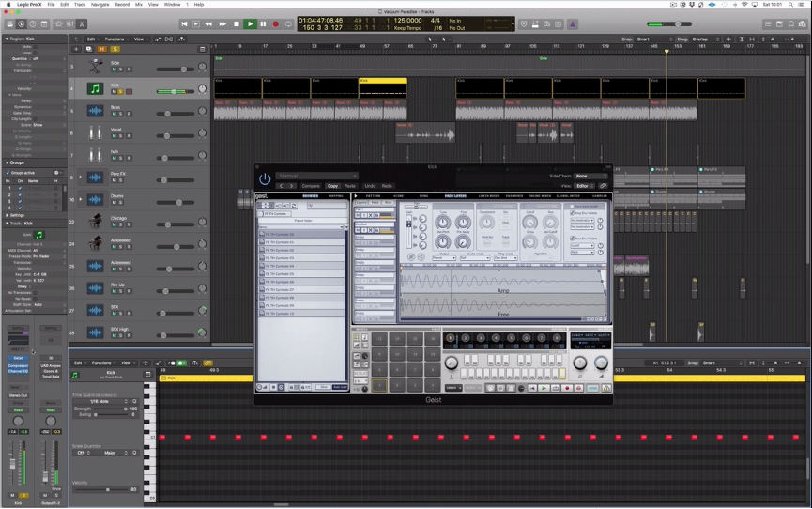
Task: Adjust the Drums track volume slider
Action: click(178, 202)
